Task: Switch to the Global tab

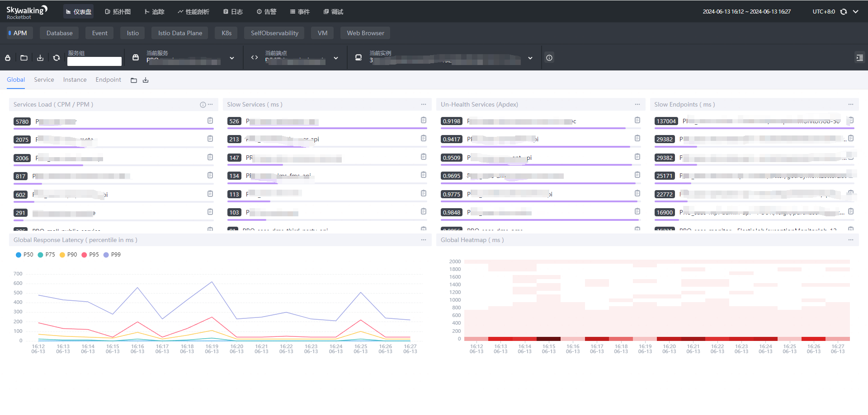Action: click(16, 80)
